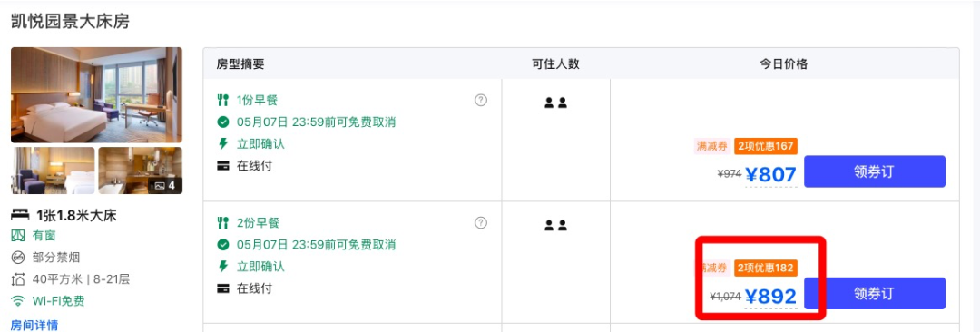Click room size icon beside 40平方米
Viewport: 980px width, 332px height.
coord(19,279)
